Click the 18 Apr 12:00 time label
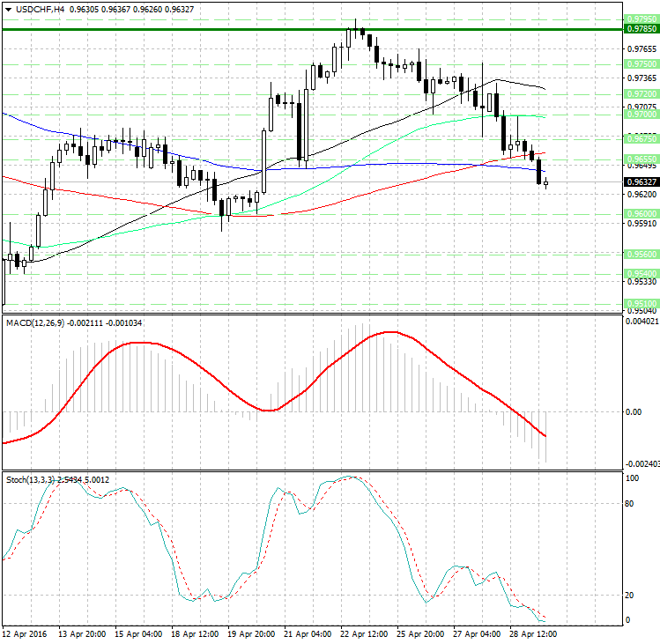The image size is (660, 644). [195, 633]
